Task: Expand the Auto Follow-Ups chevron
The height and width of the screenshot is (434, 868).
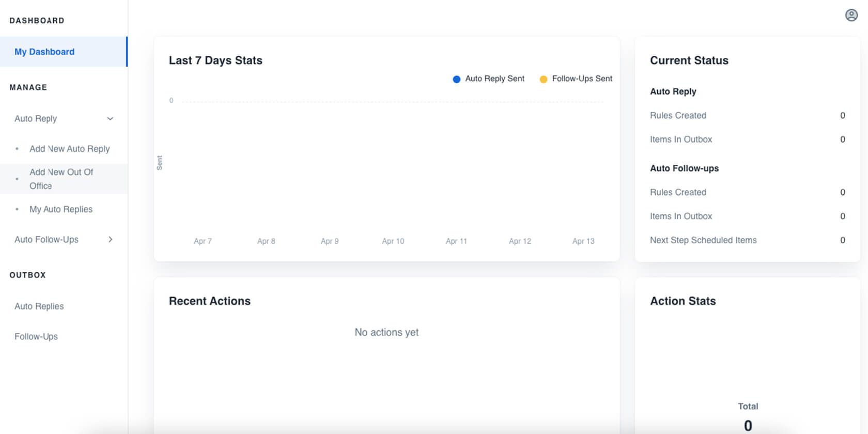Action: point(110,240)
